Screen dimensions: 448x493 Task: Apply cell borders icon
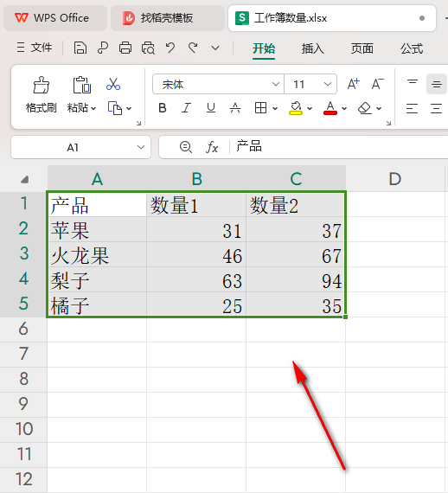click(x=260, y=108)
